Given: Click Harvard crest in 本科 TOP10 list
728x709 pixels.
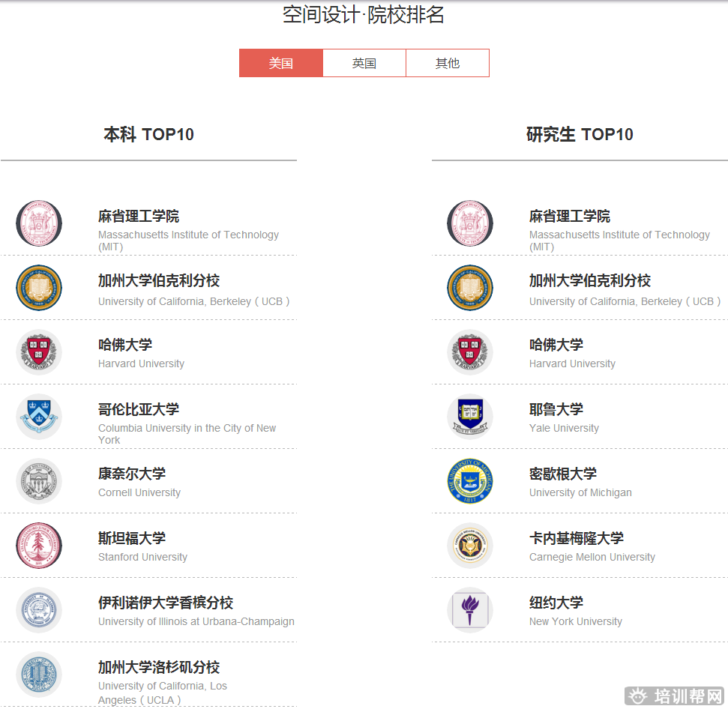Looking at the screenshot, I should pos(39,352).
